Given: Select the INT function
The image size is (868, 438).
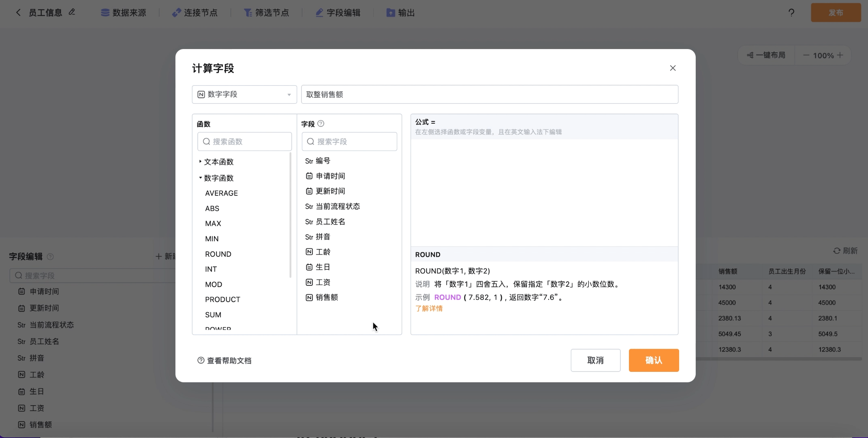Looking at the screenshot, I should pyautogui.click(x=211, y=269).
